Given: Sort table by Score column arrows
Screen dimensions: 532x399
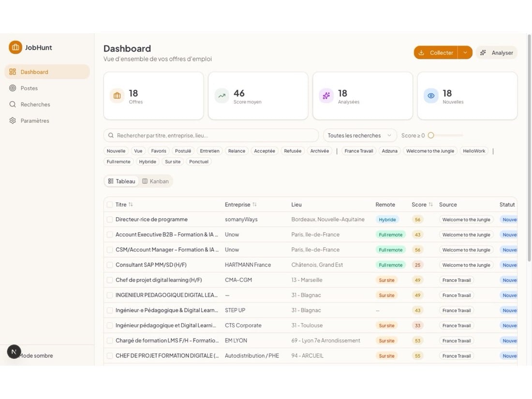Looking at the screenshot, I should [430, 205].
